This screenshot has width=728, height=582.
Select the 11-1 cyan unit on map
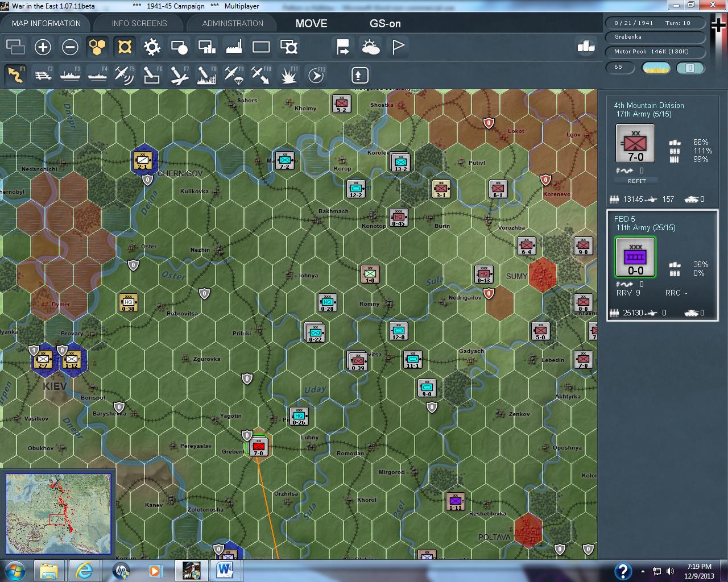[x=413, y=359]
